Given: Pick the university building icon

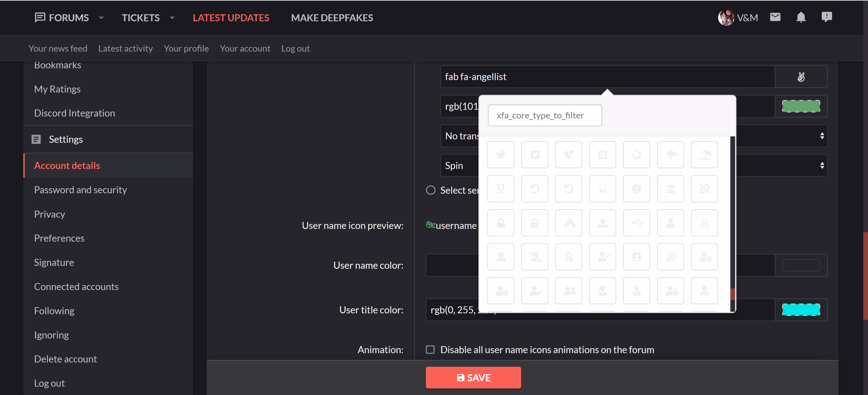Looking at the screenshot, I should [x=670, y=189].
